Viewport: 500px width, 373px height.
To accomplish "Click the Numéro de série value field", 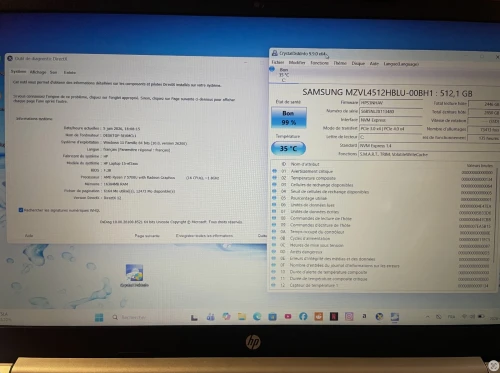I will tap(391, 111).
